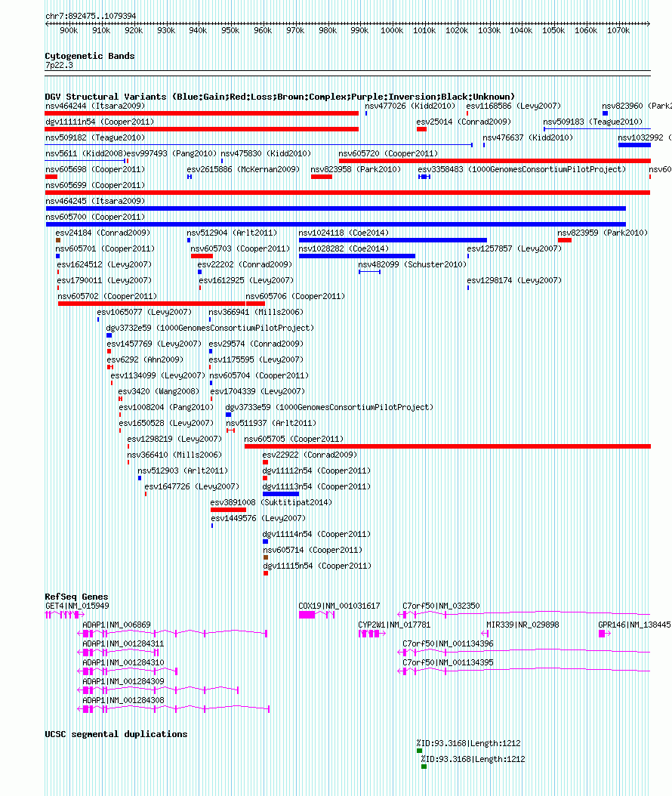Click the CYP2W1|NM_017781 gene label
Image resolution: width=672 pixels, height=796 pixels.
[394, 625]
